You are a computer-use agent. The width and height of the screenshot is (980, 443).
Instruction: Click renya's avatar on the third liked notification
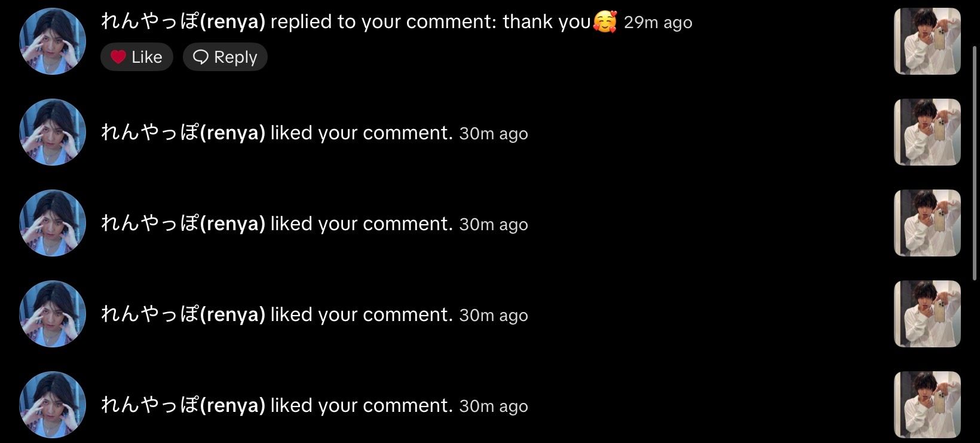tap(53, 314)
